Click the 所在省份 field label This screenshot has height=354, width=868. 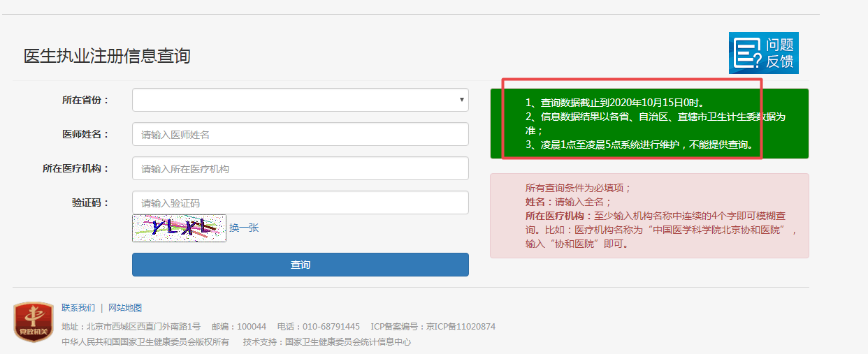point(85,100)
